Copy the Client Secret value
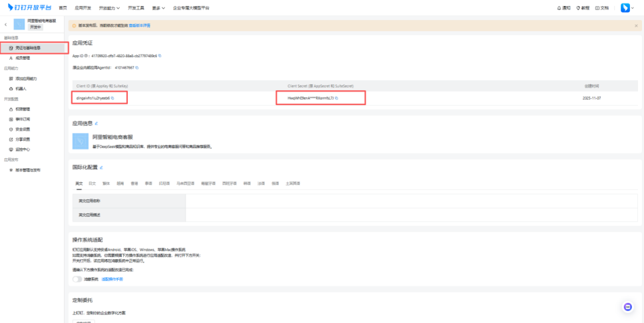Viewport: 644px width, 323px height. [337, 98]
